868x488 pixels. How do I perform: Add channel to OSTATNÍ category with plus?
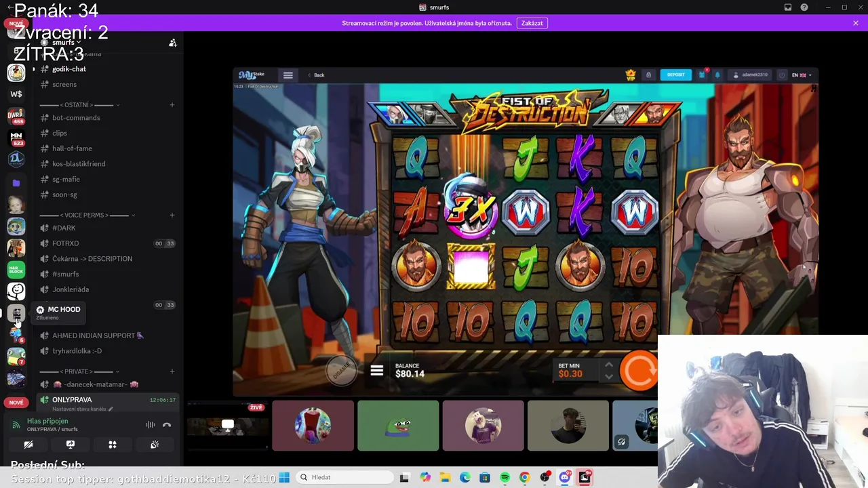coord(172,105)
